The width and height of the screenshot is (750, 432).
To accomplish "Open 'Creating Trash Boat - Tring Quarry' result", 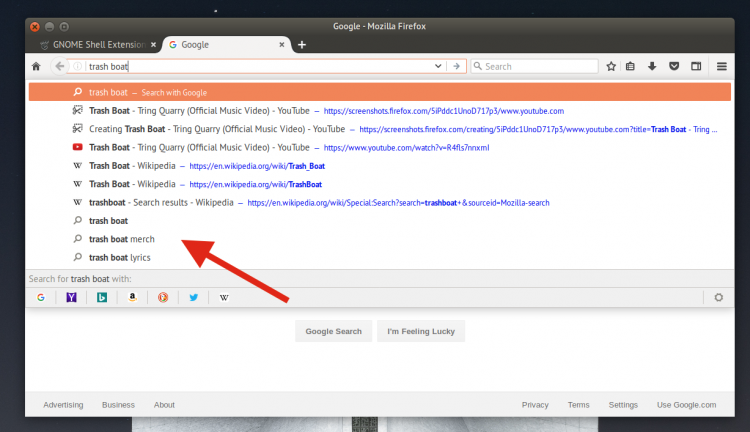I will pos(380,129).
